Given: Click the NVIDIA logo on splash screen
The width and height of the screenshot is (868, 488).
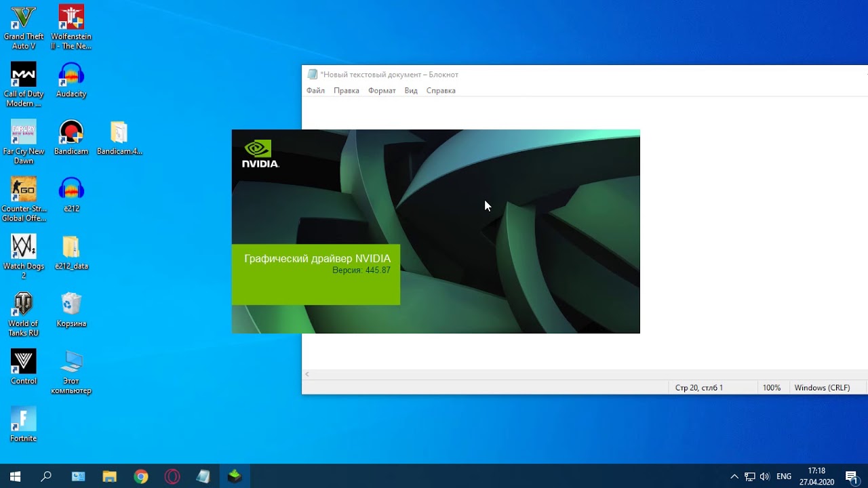Looking at the screenshot, I should click(x=260, y=154).
